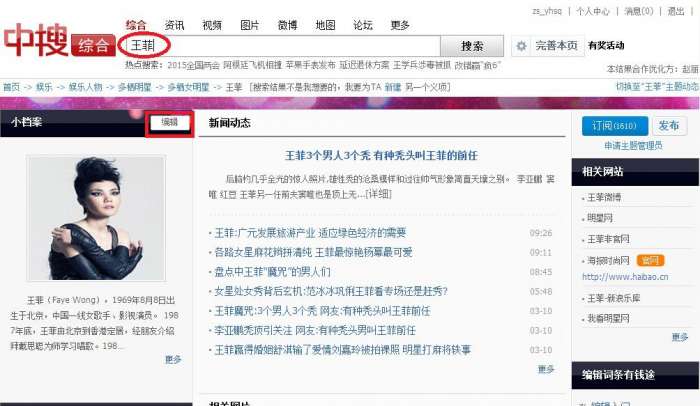Click 更多 below the news list

546,369
